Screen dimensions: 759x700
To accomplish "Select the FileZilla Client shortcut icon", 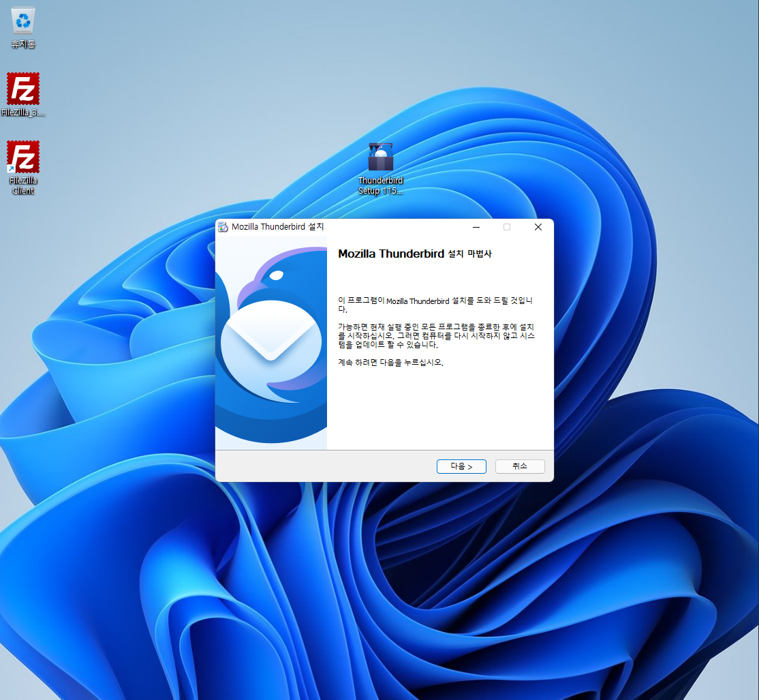I will (x=22, y=168).
